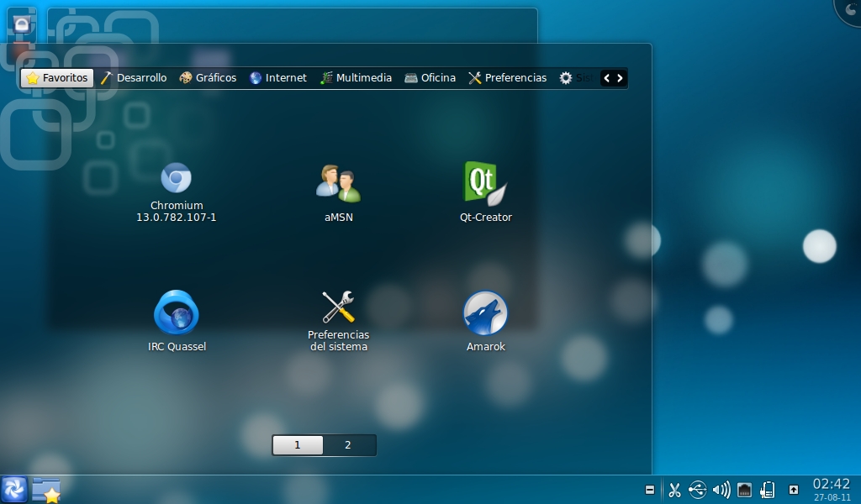Select the Preferencias category tab

coord(507,78)
